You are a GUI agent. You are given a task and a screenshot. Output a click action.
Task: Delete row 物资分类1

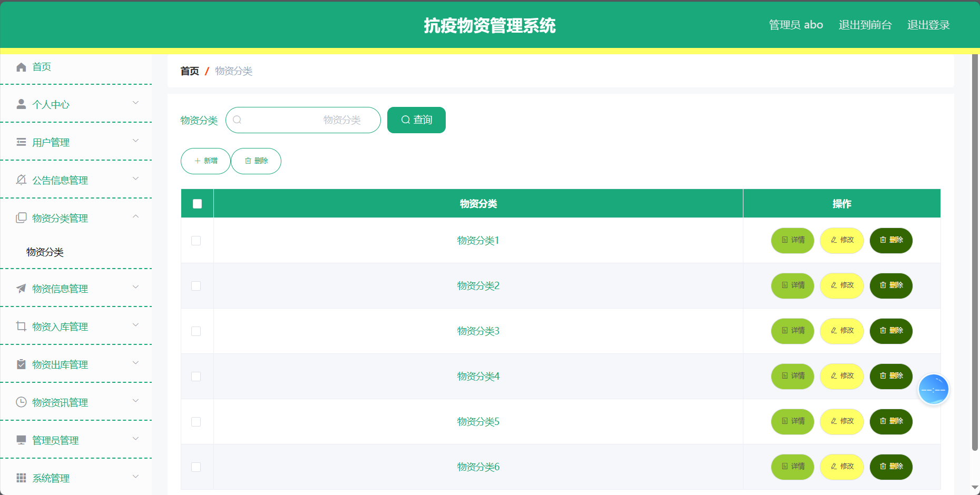click(x=891, y=240)
